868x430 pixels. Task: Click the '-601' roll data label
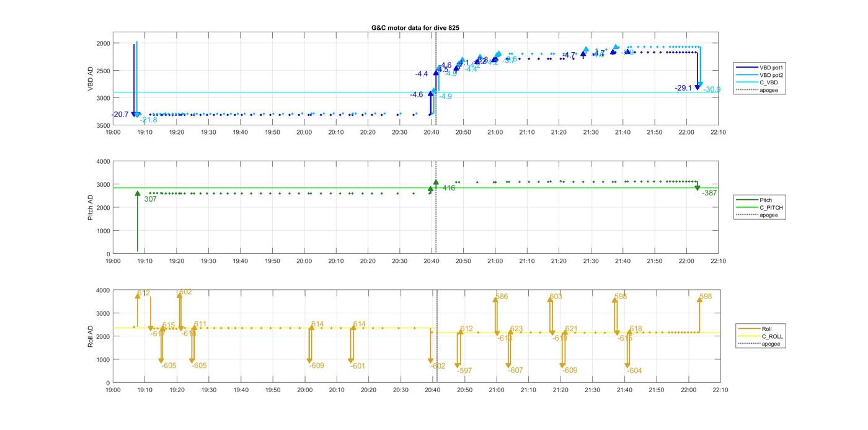pos(358,365)
